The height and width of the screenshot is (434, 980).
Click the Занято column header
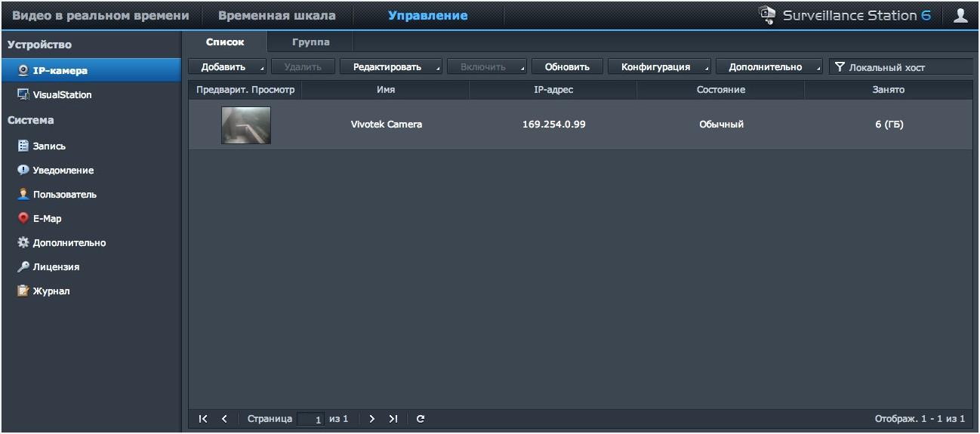tap(889, 90)
